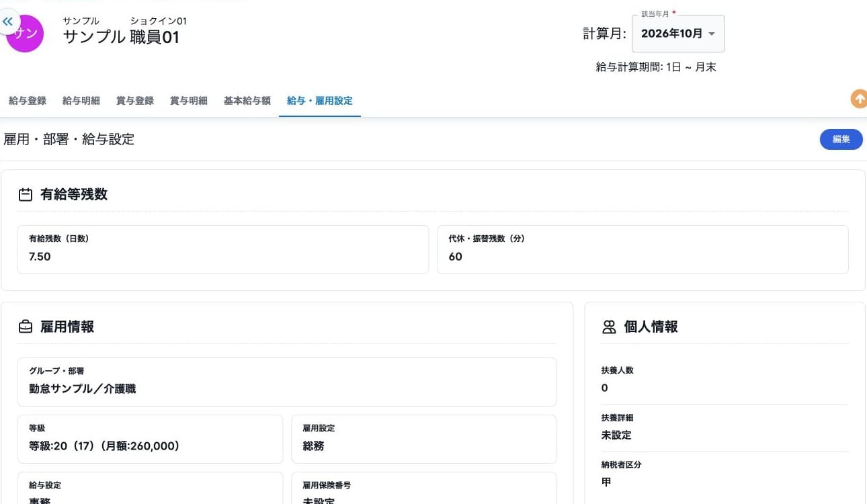Click the 扶養詳細 value 未設定
Viewport: 867px width, 504px height.
[x=616, y=435]
